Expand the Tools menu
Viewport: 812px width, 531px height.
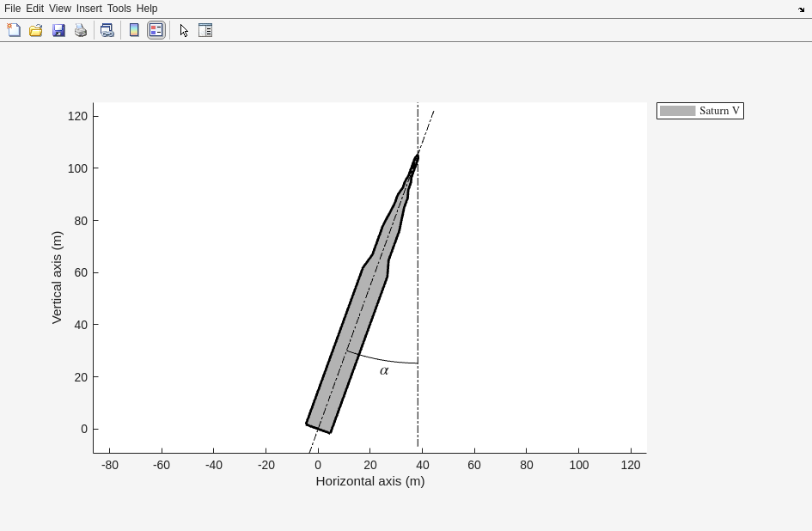[119, 9]
